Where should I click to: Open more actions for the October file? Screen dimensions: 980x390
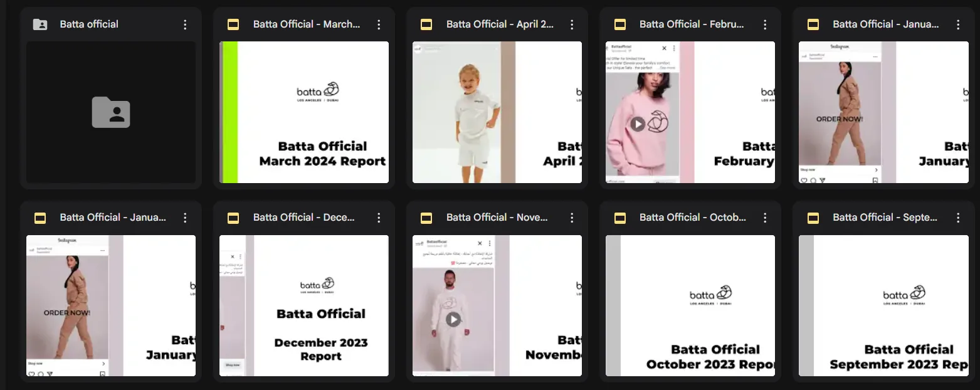764,218
